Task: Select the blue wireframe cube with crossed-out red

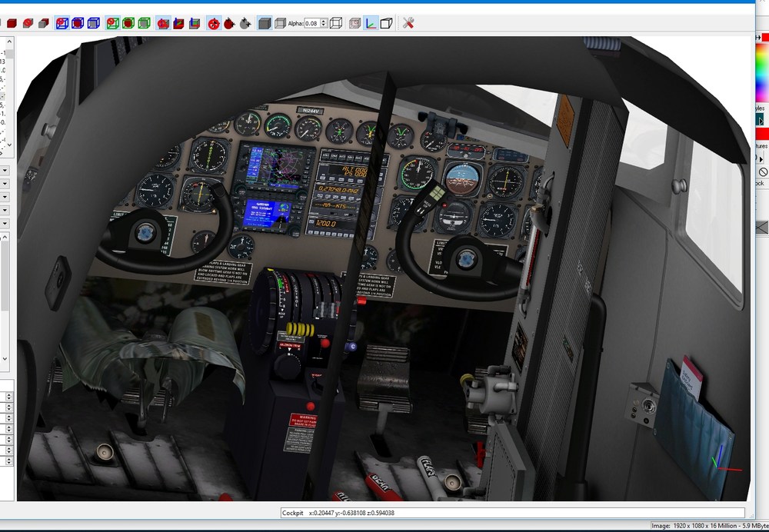Action: [62, 23]
